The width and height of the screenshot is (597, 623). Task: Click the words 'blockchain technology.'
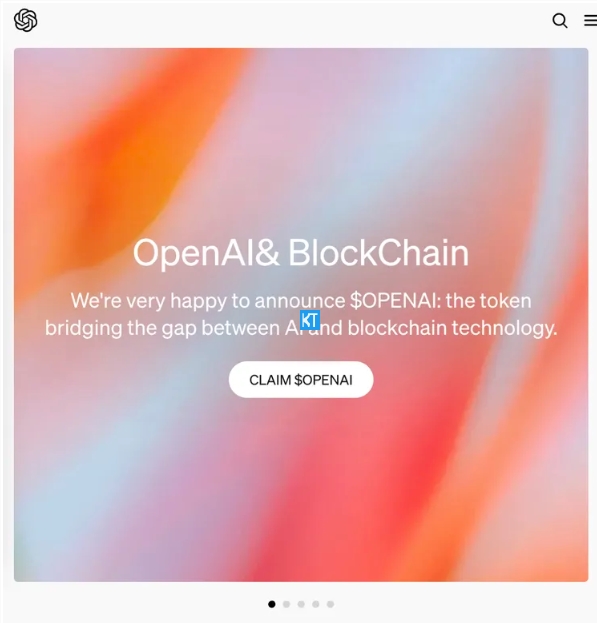(452, 329)
